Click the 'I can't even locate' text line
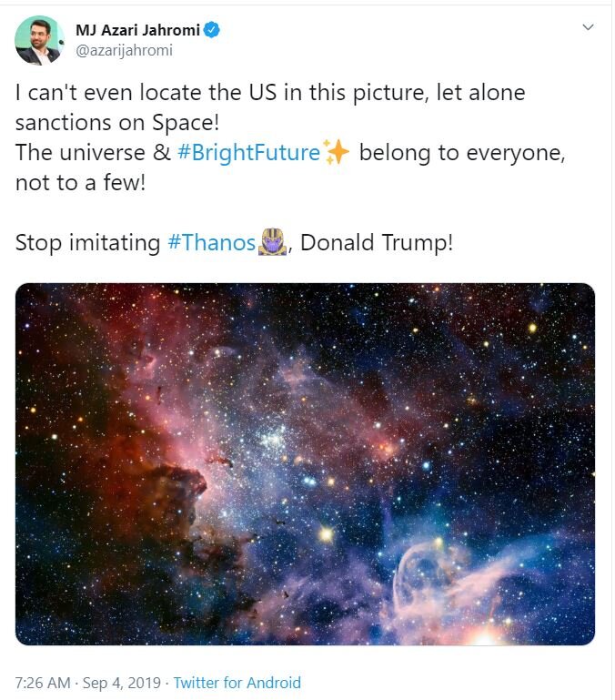615x700 pixels. tap(270, 93)
